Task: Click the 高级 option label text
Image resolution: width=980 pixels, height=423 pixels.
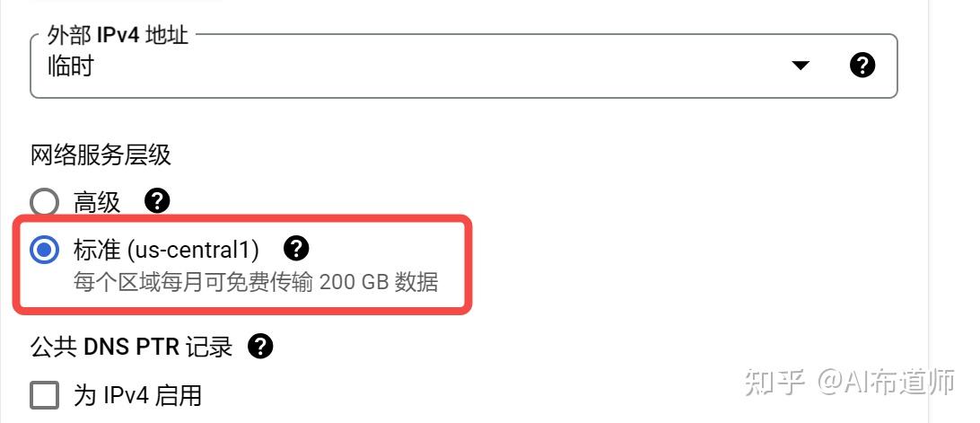Action: pyautogui.click(x=96, y=202)
